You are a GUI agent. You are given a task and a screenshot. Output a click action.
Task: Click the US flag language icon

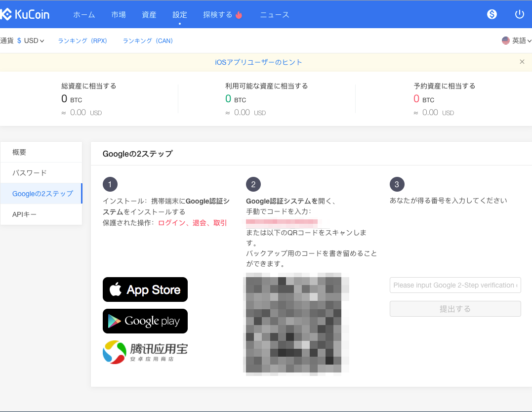(x=505, y=41)
